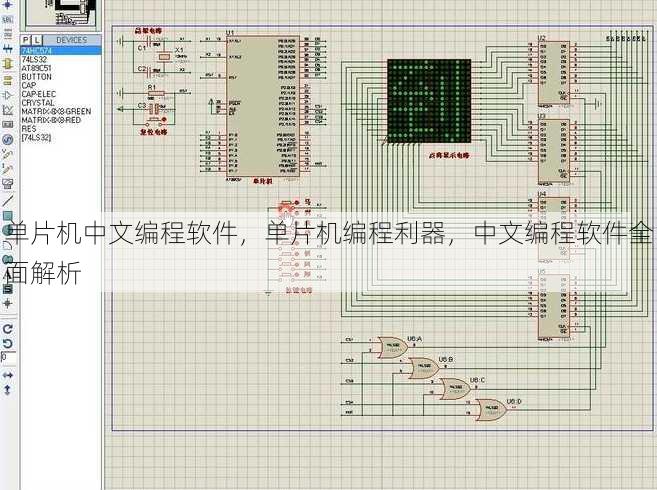Click the green LED dot matrix display
657x490 pixels.
click(x=429, y=101)
